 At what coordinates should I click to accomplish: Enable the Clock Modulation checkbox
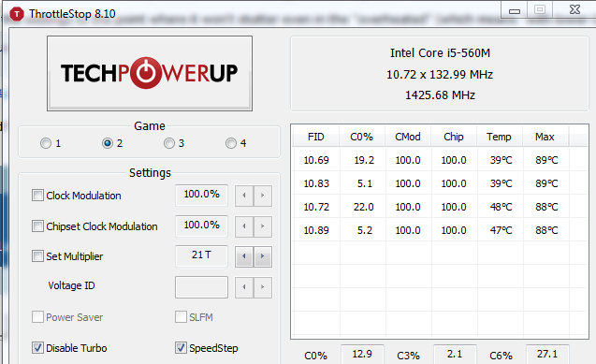(37, 196)
